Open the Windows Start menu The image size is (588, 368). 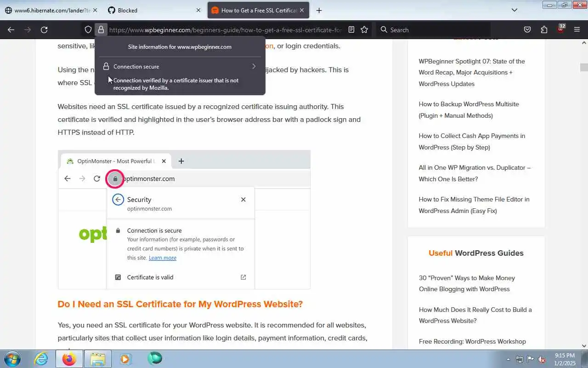coord(12,359)
